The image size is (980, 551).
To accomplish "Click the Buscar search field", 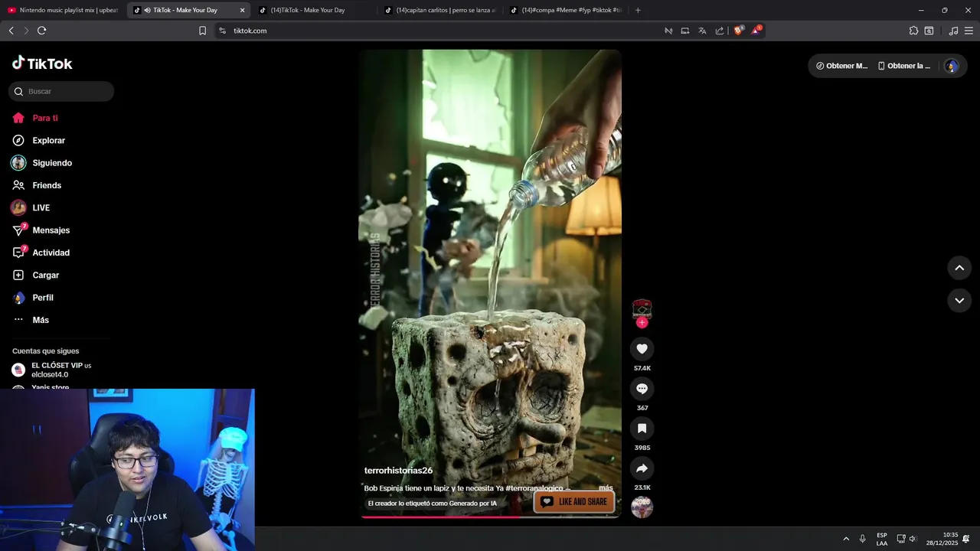I will point(61,91).
